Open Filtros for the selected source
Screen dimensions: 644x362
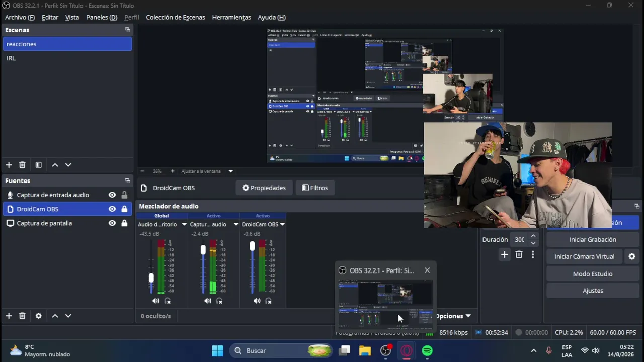click(x=315, y=188)
